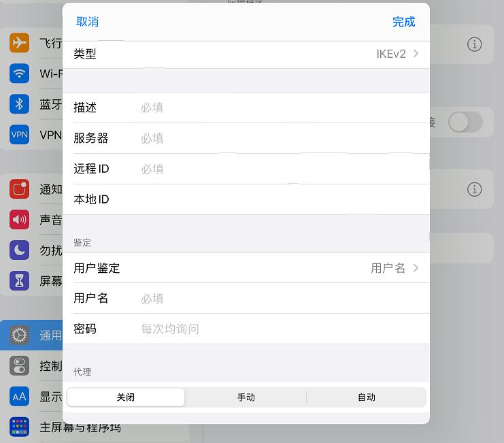Select the 声音 sound icon
Image resolution: width=504 pixels, height=443 pixels.
click(x=19, y=220)
